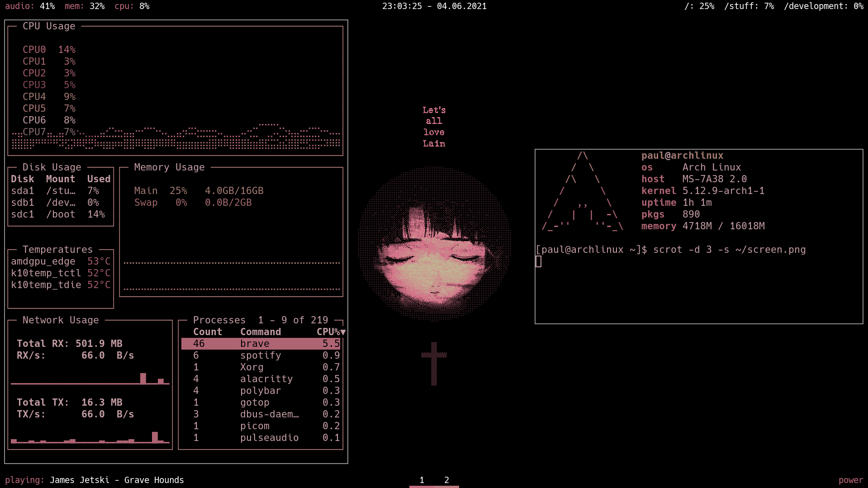Click the paul@archlinux title in terminal

(x=682, y=156)
